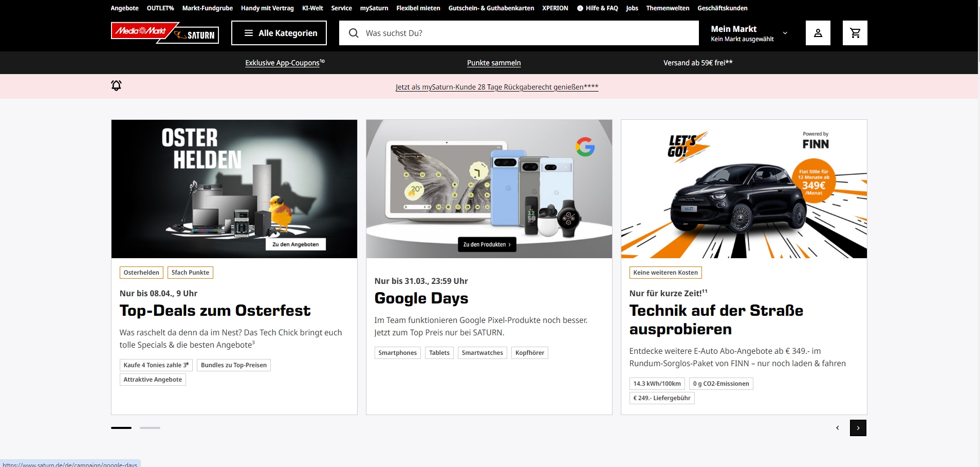This screenshot has height=467, width=980.
Task: Open Themenwelten menu item
Action: pyautogui.click(x=668, y=8)
